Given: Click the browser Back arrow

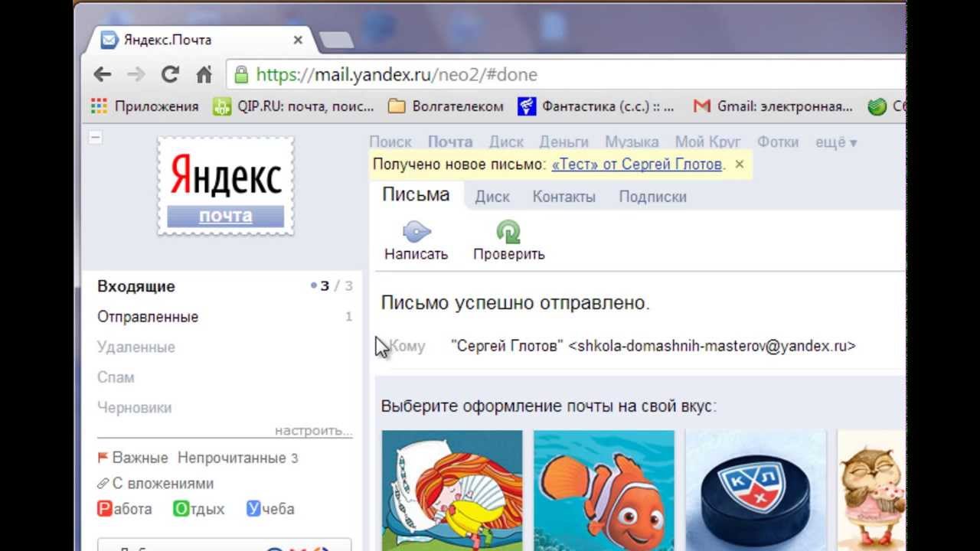Looking at the screenshot, I should (x=103, y=74).
